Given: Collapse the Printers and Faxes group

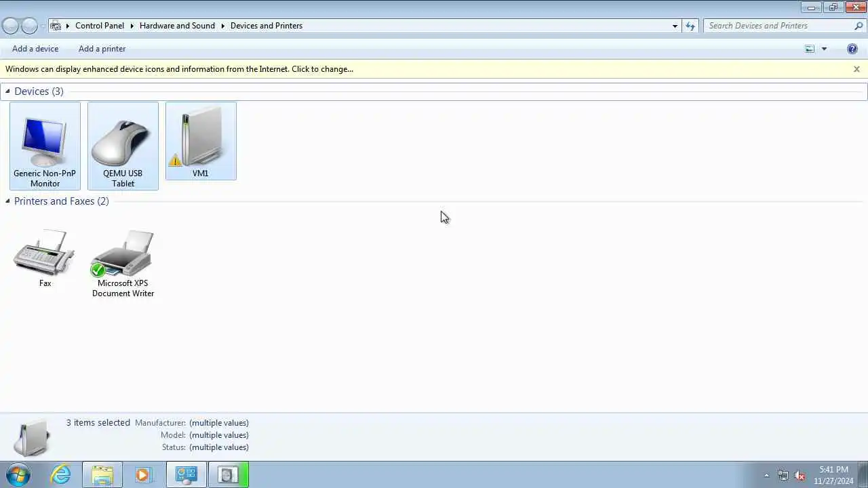Looking at the screenshot, I should 7,201.
